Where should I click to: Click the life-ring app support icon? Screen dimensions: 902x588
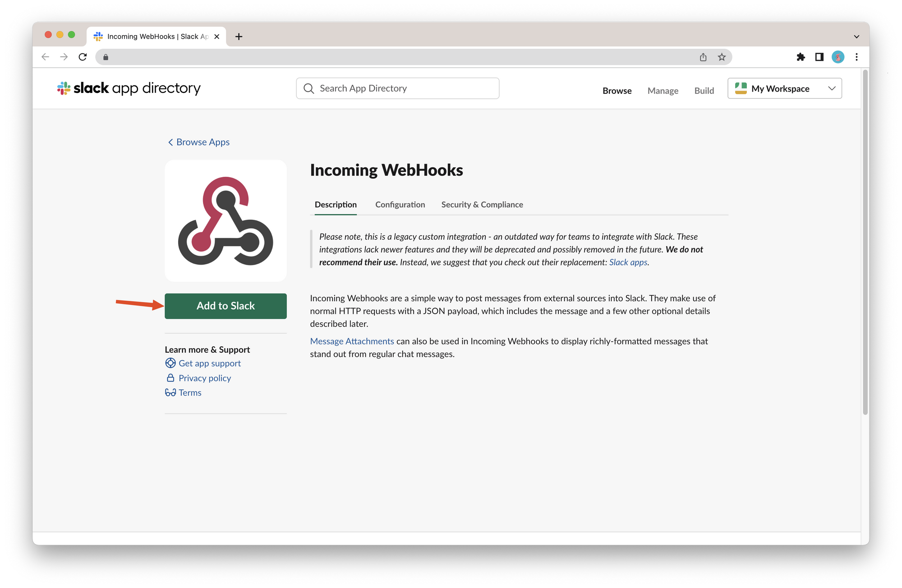tap(170, 363)
